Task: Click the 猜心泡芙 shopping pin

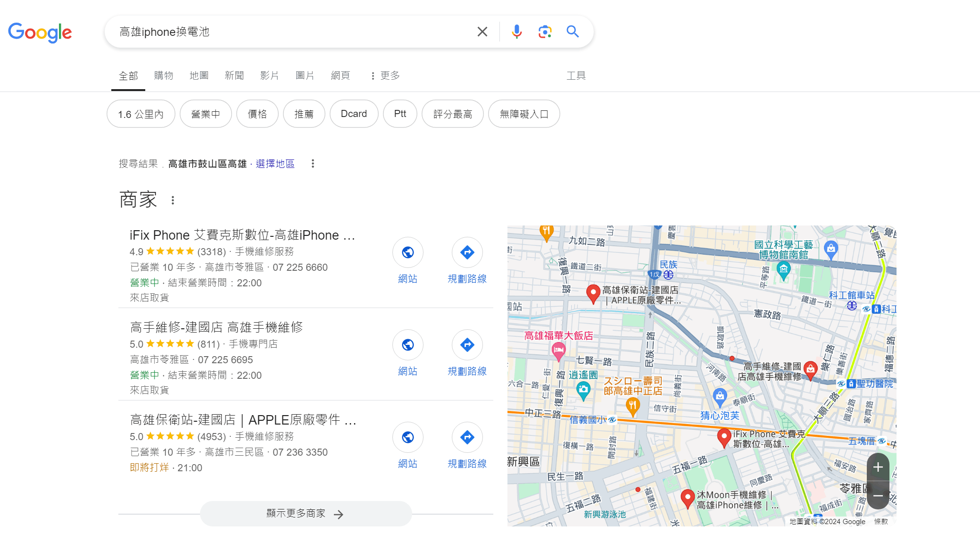Action: pyautogui.click(x=720, y=397)
